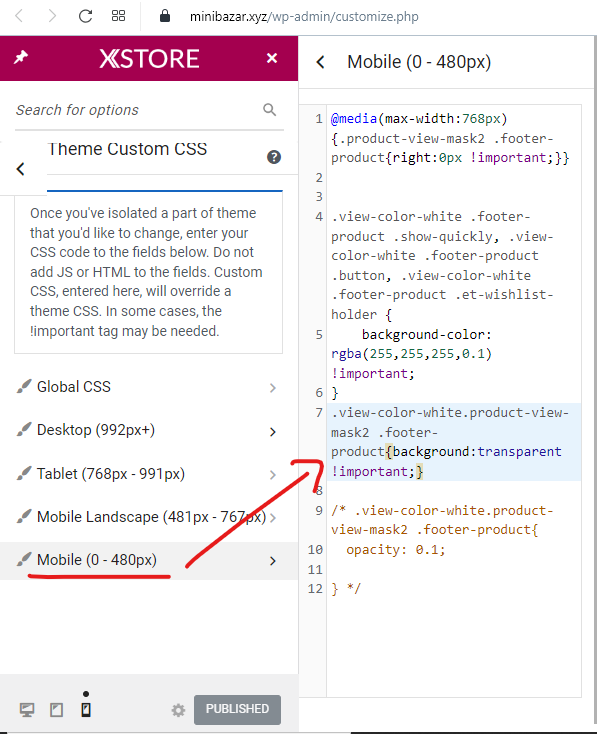Click brush icon beside Global CSS
Image resolution: width=597 pixels, height=734 pixels.
pyautogui.click(x=23, y=386)
